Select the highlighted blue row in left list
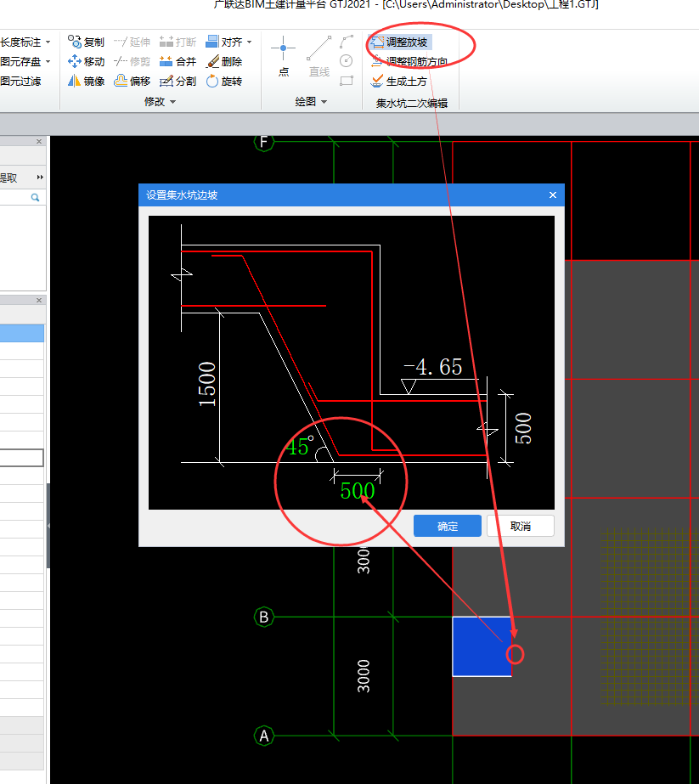 pyautogui.click(x=22, y=334)
